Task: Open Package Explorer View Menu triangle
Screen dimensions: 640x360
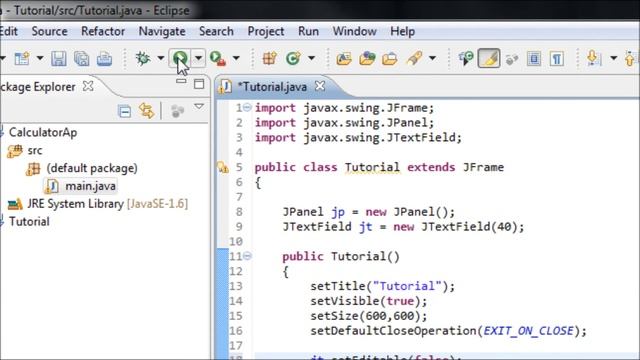Action: pyautogui.click(x=199, y=107)
